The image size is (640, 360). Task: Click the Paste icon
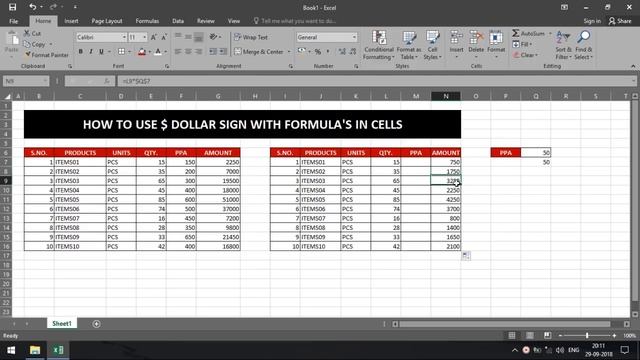(x=12, y=39)
